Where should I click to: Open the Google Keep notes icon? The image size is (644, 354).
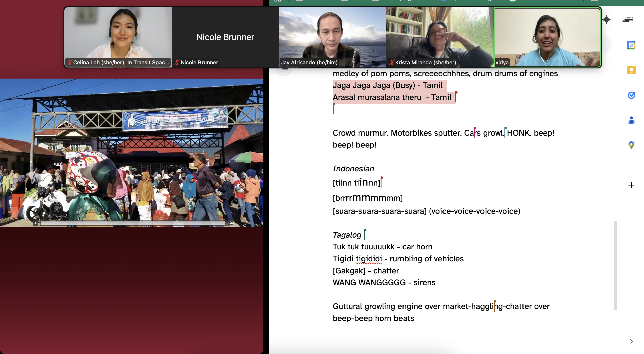click(x=631, y=70)
